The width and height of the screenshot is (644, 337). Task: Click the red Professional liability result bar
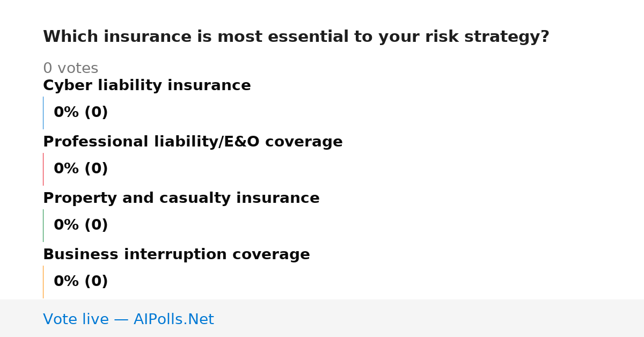pyautogui.click(x=43, y=169)
